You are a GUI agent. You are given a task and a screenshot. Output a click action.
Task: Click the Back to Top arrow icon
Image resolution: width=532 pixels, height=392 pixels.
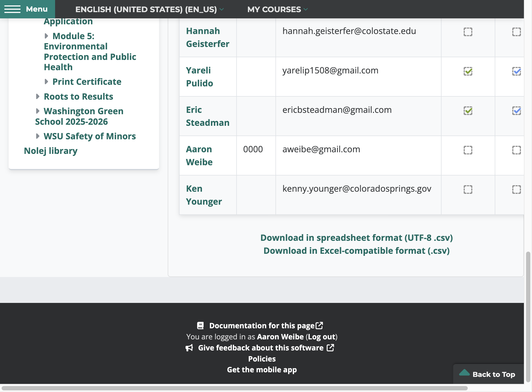(464, 373)
